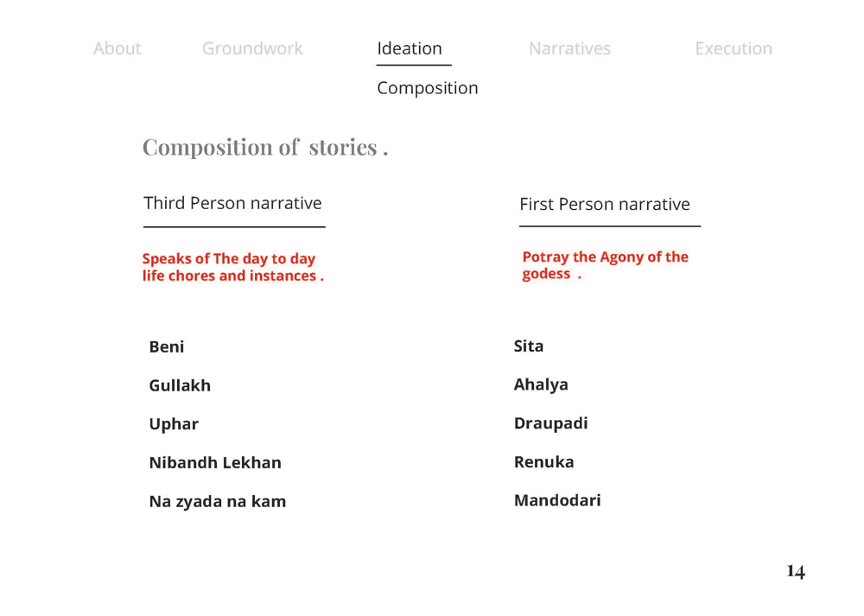Image resolution: width=864 pixels, height=616 pixels.
Task: Click the 'Composition of stories' heading
Action: [x=264, y=147]
